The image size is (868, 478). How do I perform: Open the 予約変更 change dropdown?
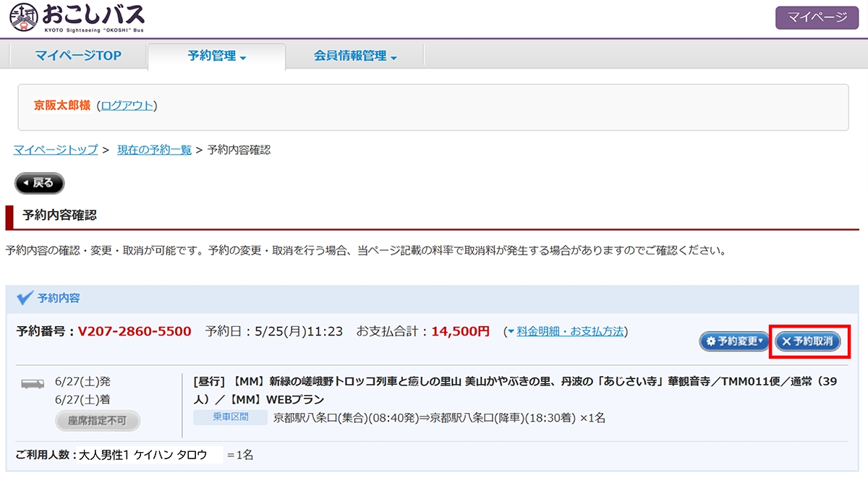pos(734,341)
